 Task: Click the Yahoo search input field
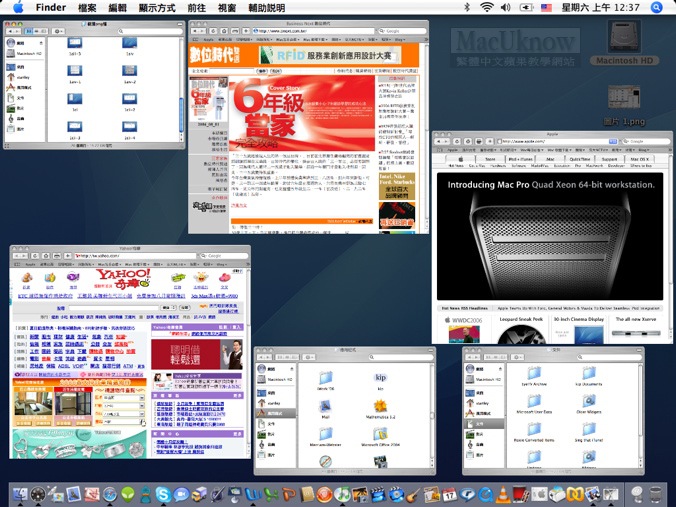(114, 307)
